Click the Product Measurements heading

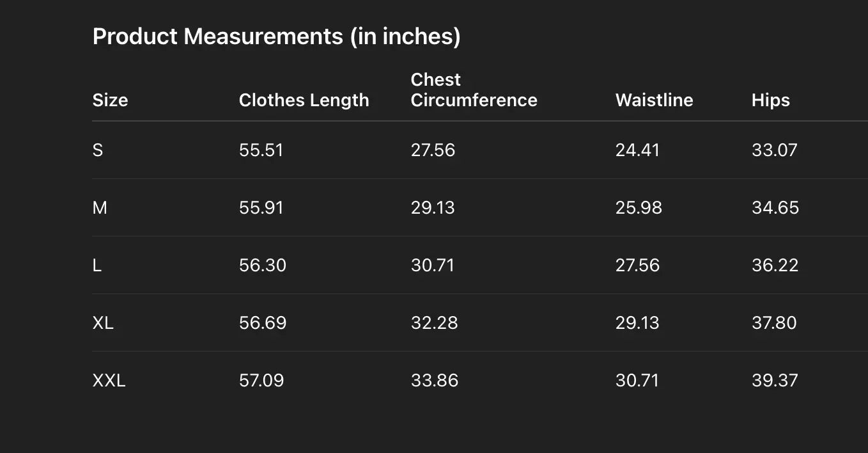pyautogui.click(x=276, y=36)
